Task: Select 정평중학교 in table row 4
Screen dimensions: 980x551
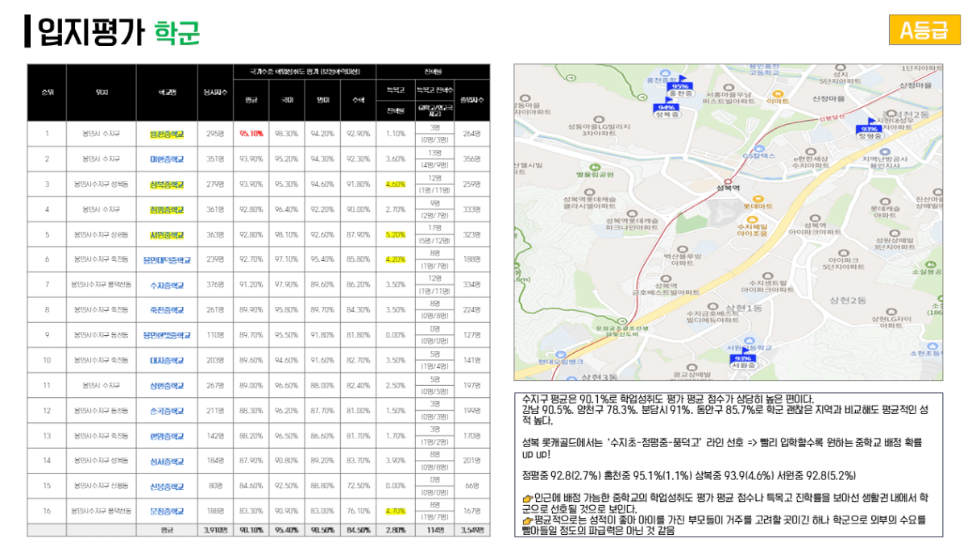Action: (167, 210)
